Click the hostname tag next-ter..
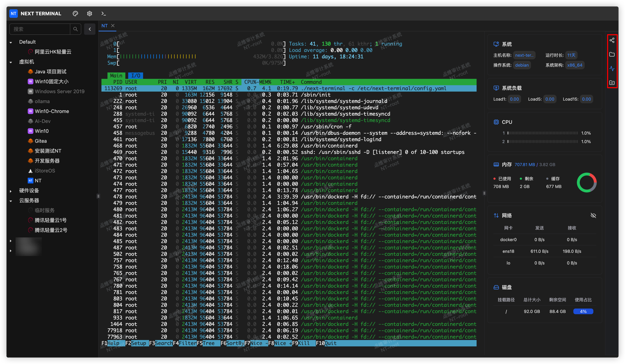 (x=524, y=55)
